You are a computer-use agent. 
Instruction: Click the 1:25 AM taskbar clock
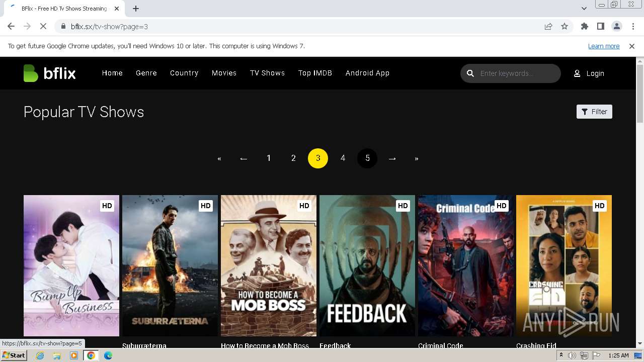click(x=618, y=355)
